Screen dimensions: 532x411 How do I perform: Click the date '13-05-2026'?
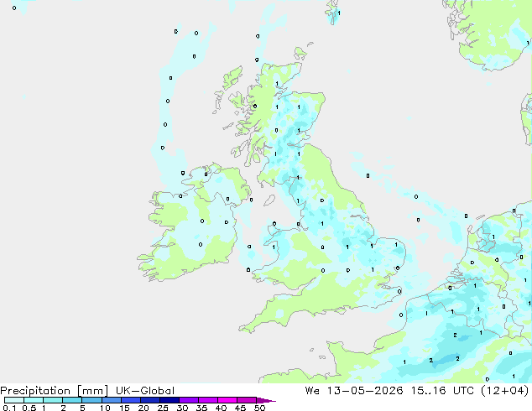coord(365,391)
